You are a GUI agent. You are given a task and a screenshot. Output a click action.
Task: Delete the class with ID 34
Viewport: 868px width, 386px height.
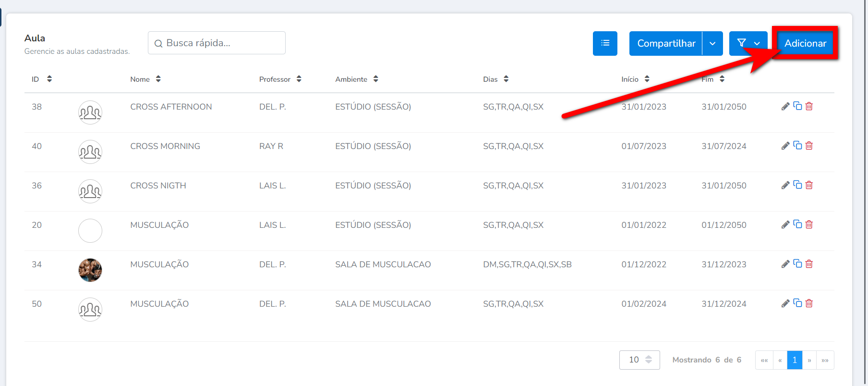pos(809,264)
